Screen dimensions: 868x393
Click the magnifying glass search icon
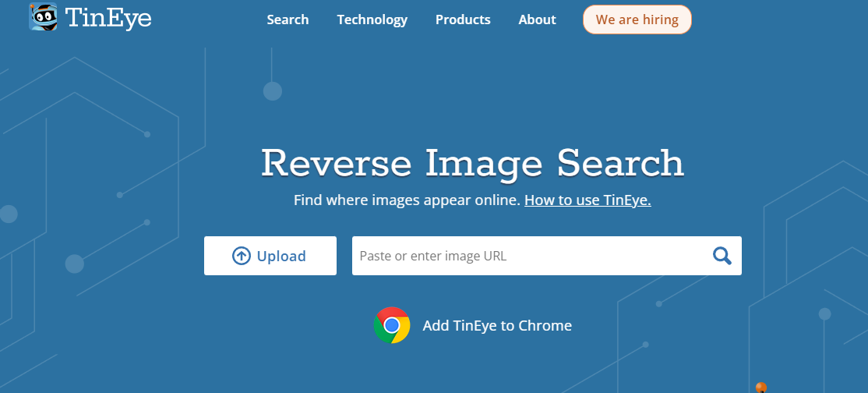click(722, 256)
